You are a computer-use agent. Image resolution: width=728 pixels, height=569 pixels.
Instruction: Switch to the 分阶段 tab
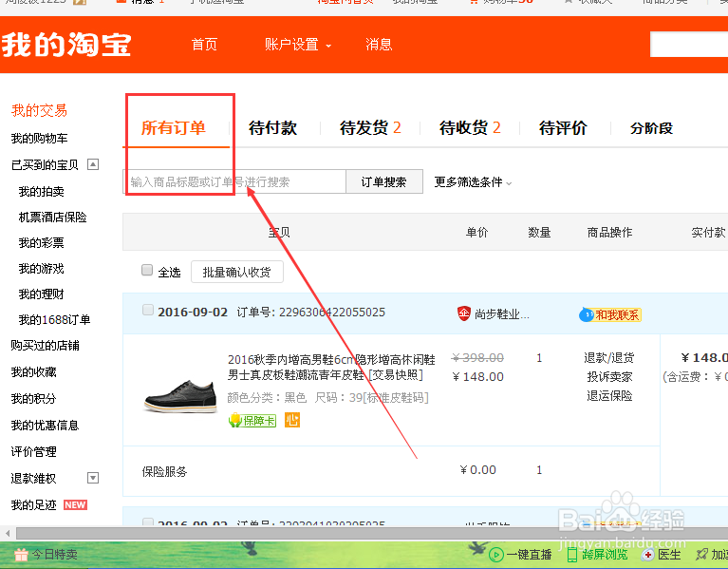click(x=651, y=127)
